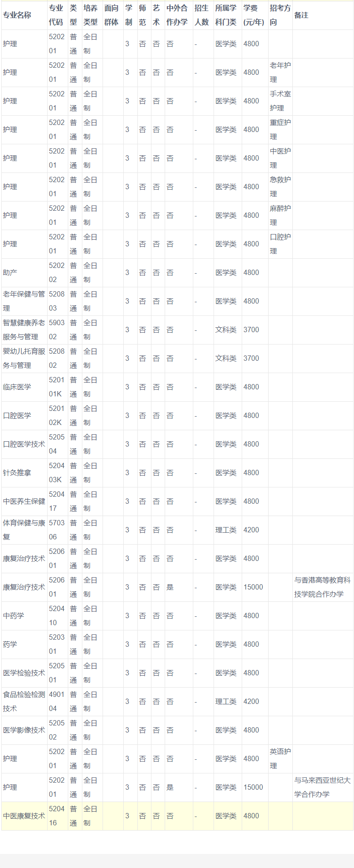Select the 药学 major name cell

(10, 645)
